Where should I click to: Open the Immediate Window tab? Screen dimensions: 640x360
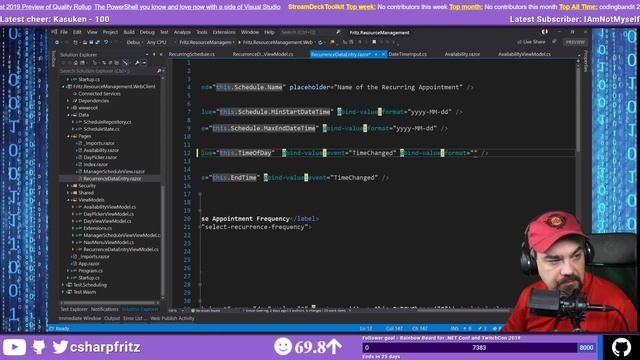click(80, 318)
